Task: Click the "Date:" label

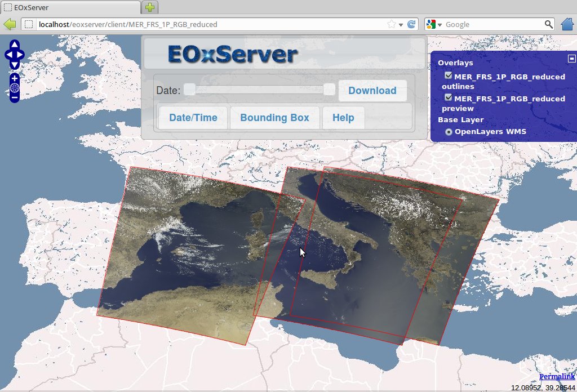Action: click(x=168, y=90)
